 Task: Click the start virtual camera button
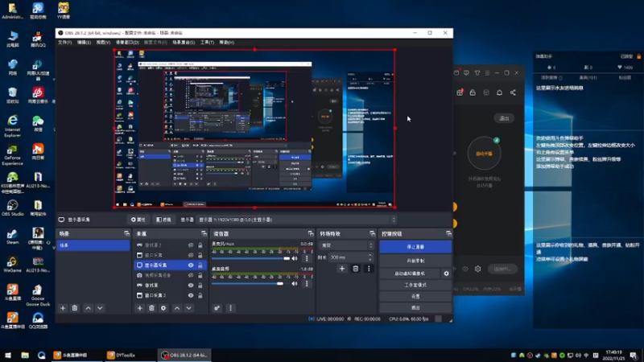tap(410, 274)
